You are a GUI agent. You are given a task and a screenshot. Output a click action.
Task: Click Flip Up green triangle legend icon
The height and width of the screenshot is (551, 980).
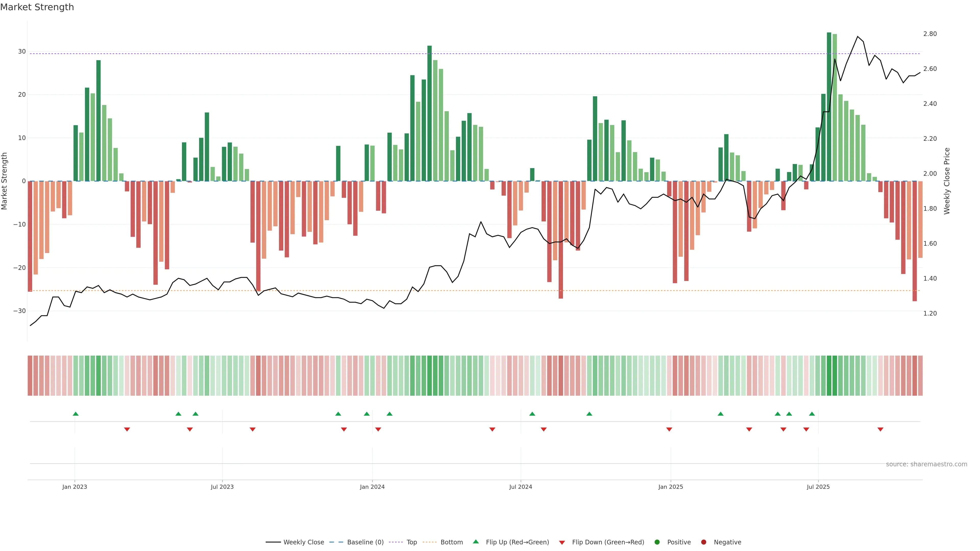point(475,542)
